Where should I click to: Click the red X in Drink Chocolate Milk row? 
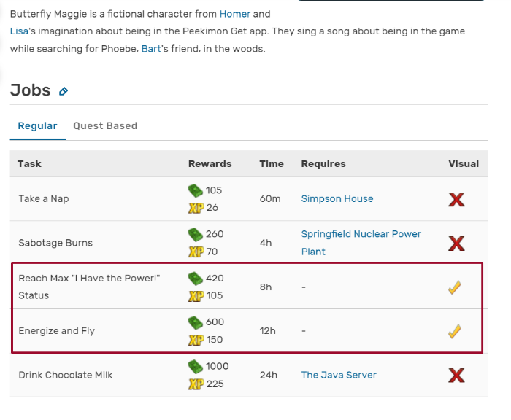[x=456, y=376]
